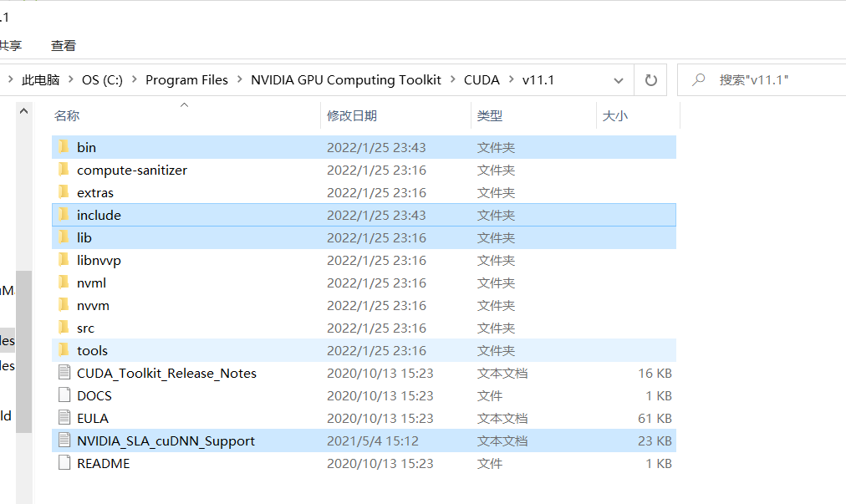Select the compute-sanitizer folder name
Viewport: 846px width, 504px height.
[x=132, y=170]
